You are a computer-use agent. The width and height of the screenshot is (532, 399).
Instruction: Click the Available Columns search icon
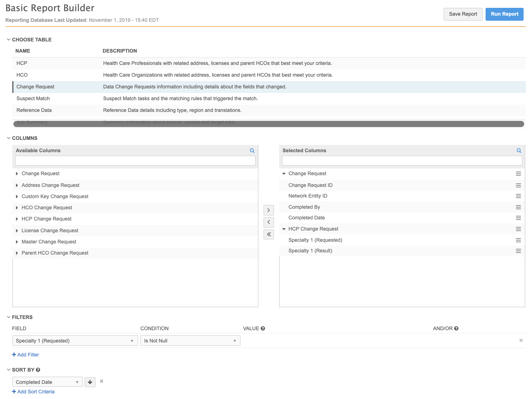(252, 151)
